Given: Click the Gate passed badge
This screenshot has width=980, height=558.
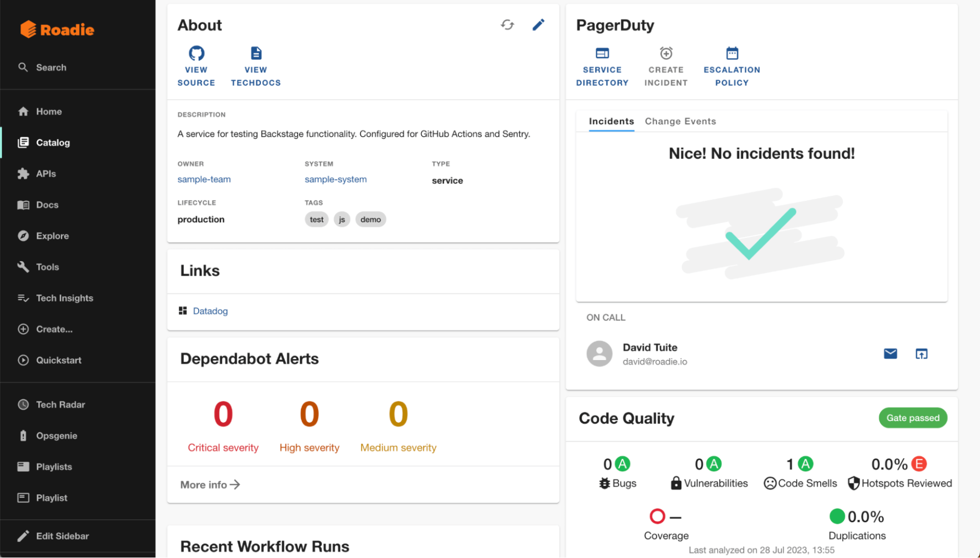Looking at the screenshot, I should 913,418.
